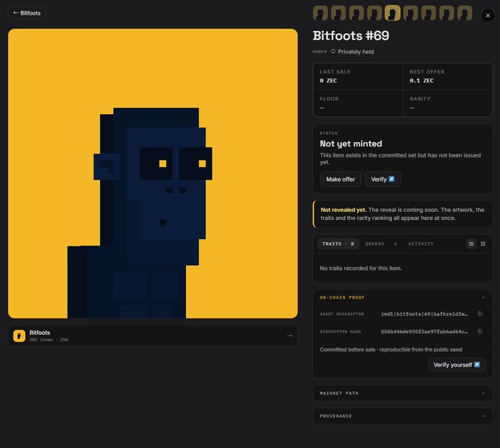Image resolution: width=500 pixels, height=448 pixels.
Task: Switch to the Traits tab
Action: [x=338, y=243]
